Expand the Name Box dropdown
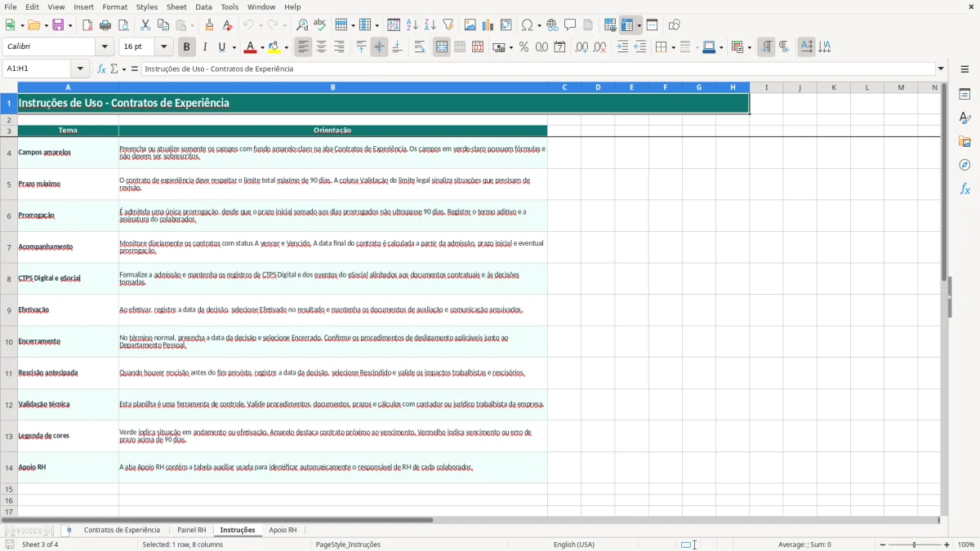This screenshot has height=551, width=980. (80, 69)
